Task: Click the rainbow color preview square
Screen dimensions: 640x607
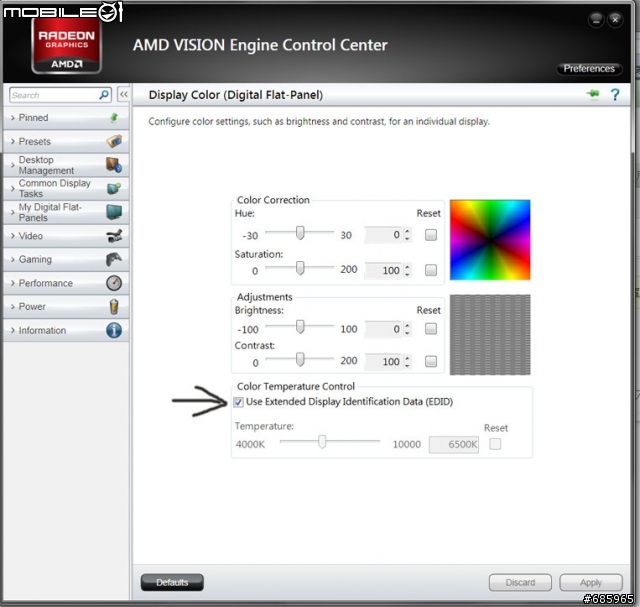Action: point(490,240)
